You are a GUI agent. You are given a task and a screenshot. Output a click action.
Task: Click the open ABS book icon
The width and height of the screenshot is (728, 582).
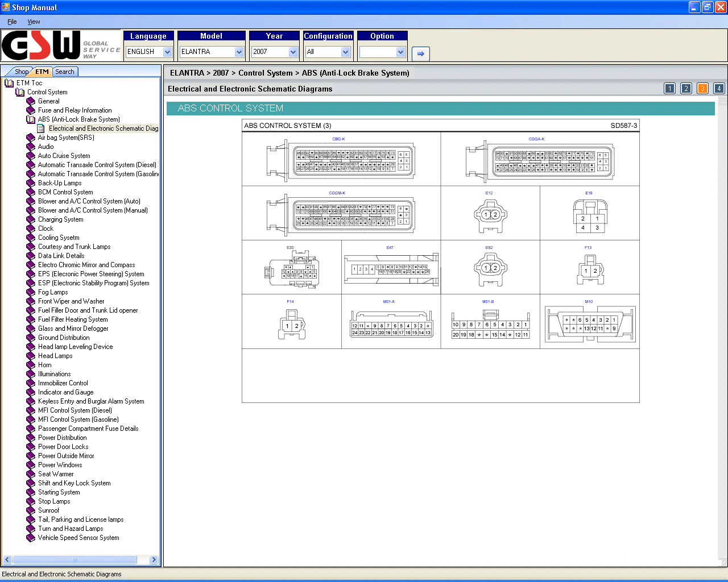[31, 119]
